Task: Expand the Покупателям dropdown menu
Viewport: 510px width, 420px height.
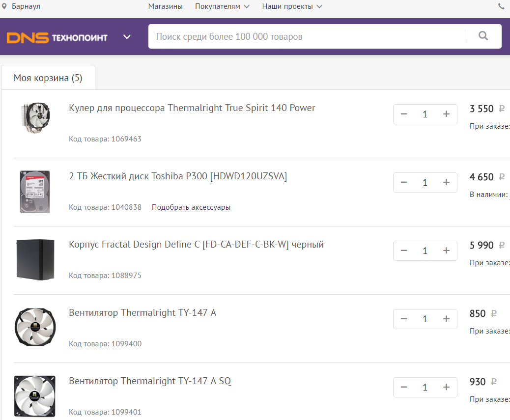Action: pos(222,6)
